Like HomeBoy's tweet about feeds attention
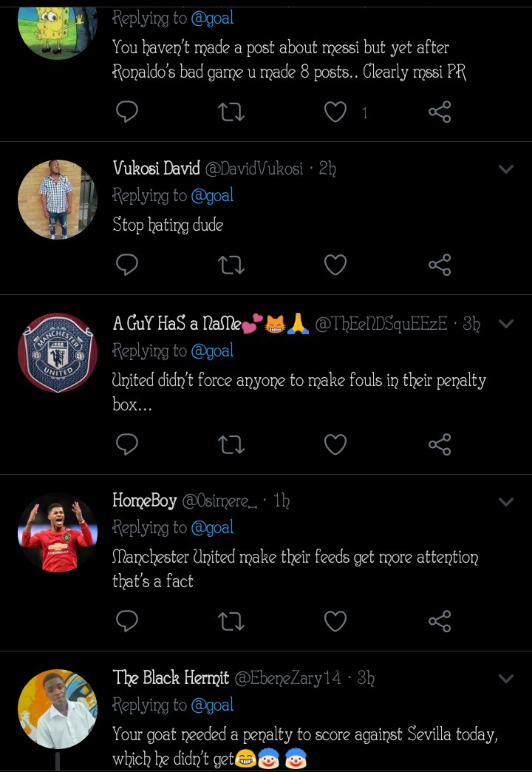This screenshot has width=532, height=772. [335, 621]
